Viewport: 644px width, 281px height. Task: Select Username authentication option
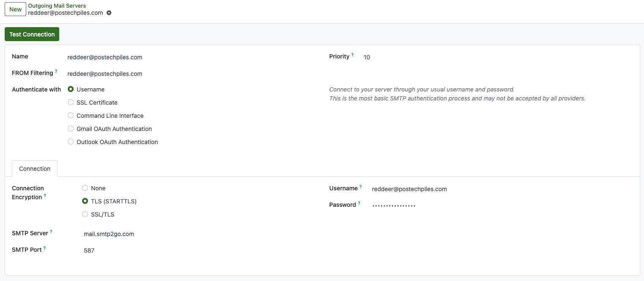71,89
